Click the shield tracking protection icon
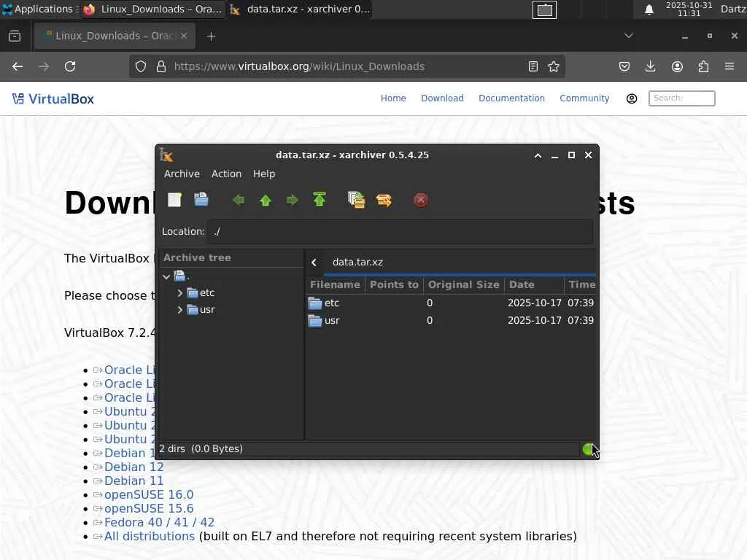Viewport: 747px width, 560px height. pos(141,66)
